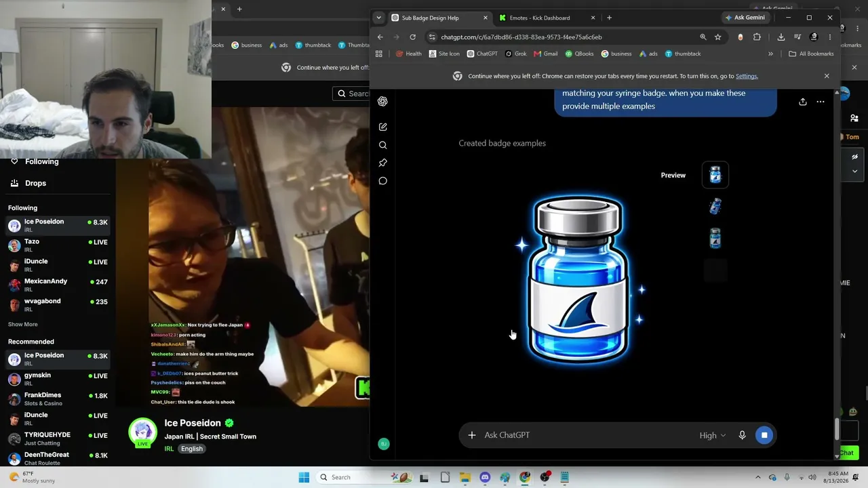Open the Chrome apps grid in bookmarks bar

pos(379,54)
